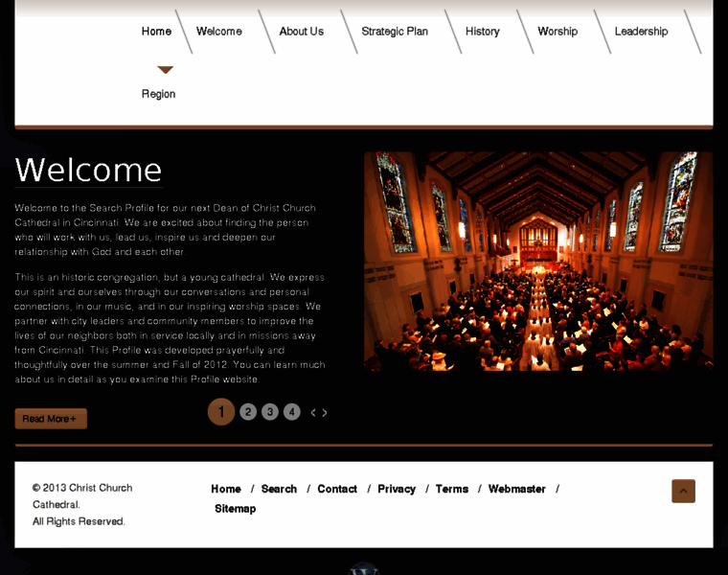Switch to slide 3 in the pagination

coord(270,411)
